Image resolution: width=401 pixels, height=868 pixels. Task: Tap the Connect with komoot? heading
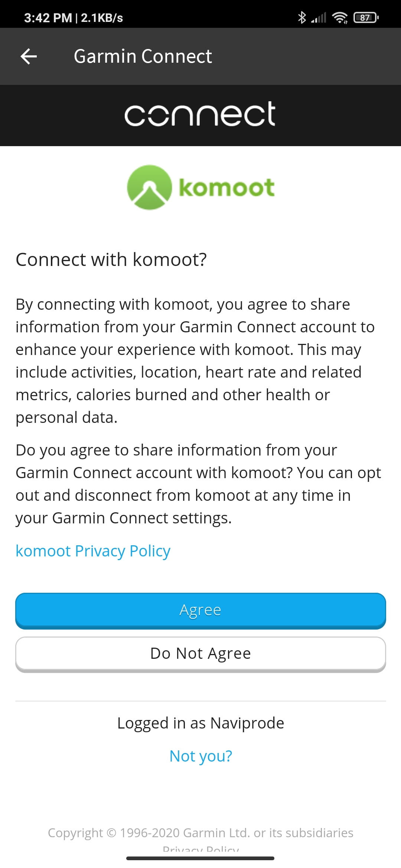click(111, 259)
